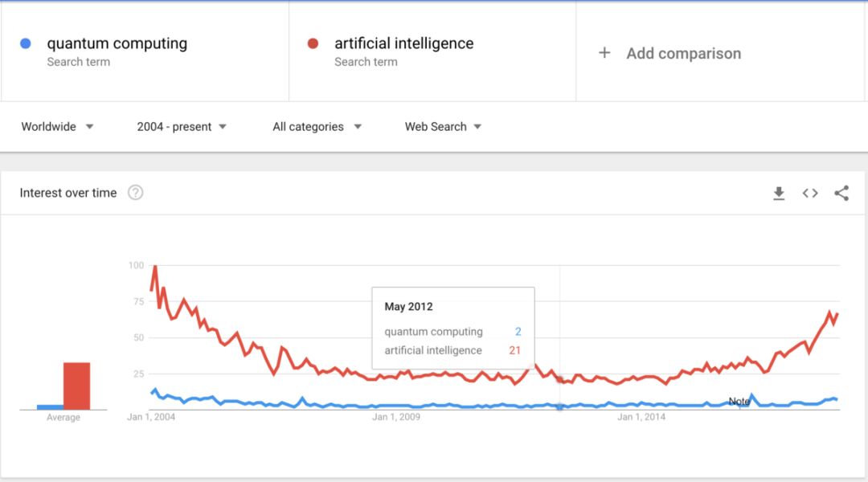Click the red Average bar
The height and width of the screenshot is (482, 868).
click(77, 386)
